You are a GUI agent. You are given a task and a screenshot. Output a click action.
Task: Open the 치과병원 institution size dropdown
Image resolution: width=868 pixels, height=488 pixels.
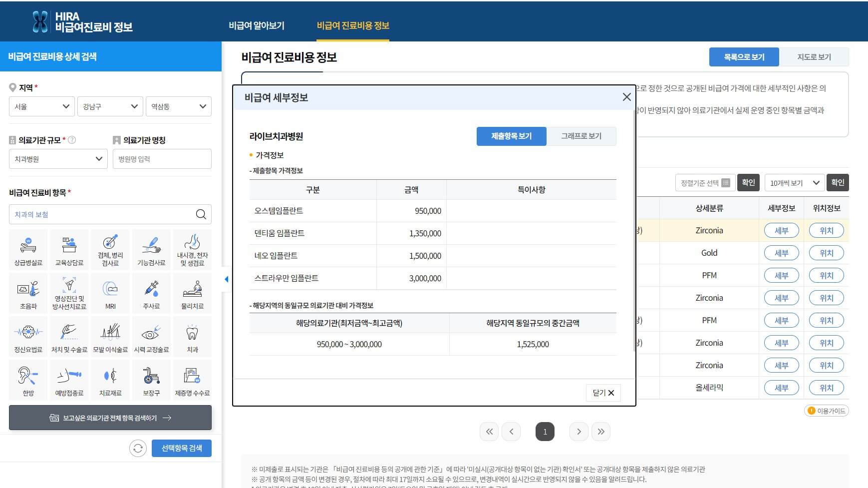click(58, 159)
